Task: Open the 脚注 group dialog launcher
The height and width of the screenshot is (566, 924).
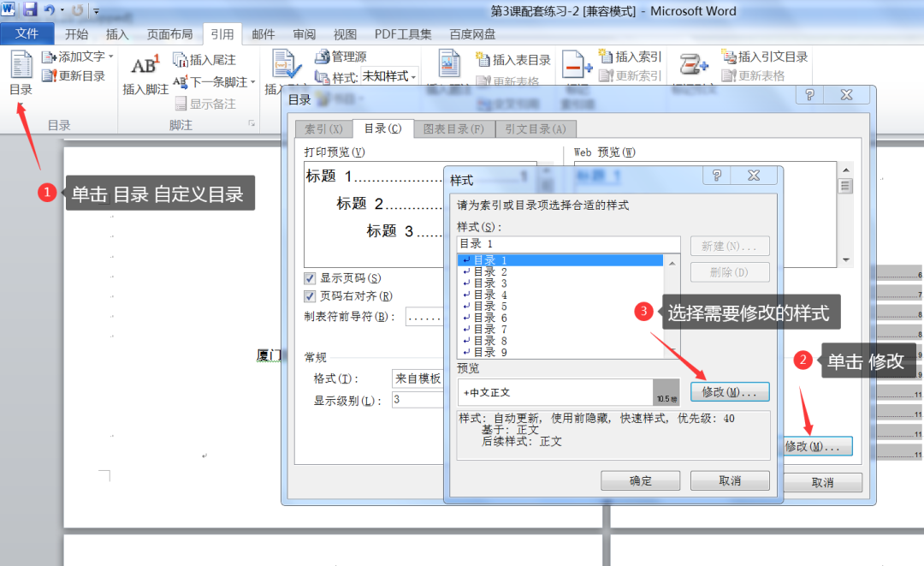Action: pyautogui.click(x=252, y=123)
